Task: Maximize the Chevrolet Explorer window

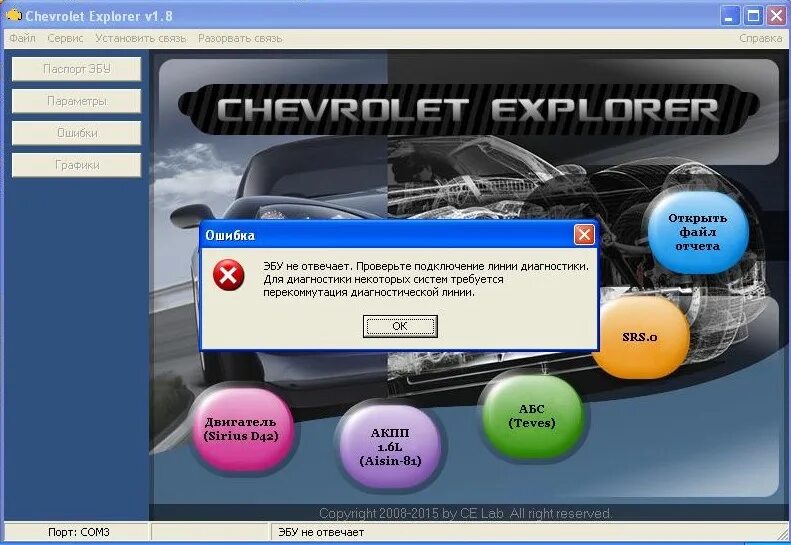Action: point(753,16)
